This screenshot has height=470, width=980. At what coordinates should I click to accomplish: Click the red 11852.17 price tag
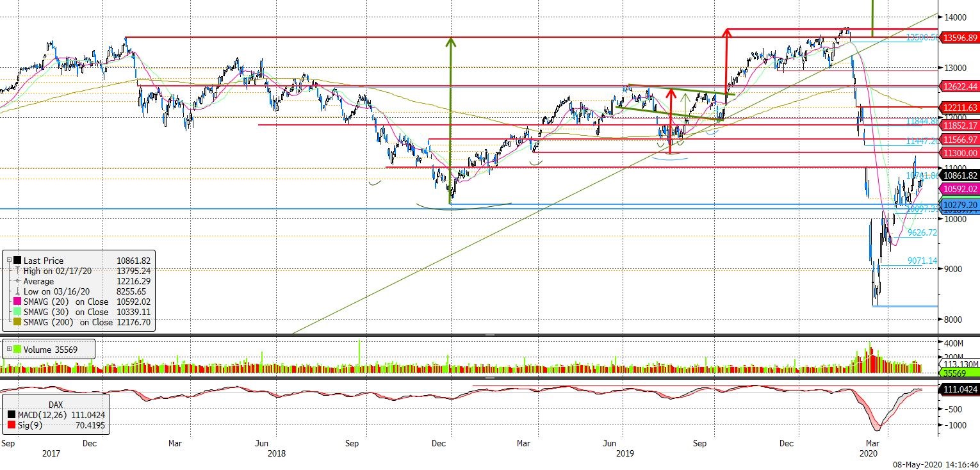coord(958,126)
